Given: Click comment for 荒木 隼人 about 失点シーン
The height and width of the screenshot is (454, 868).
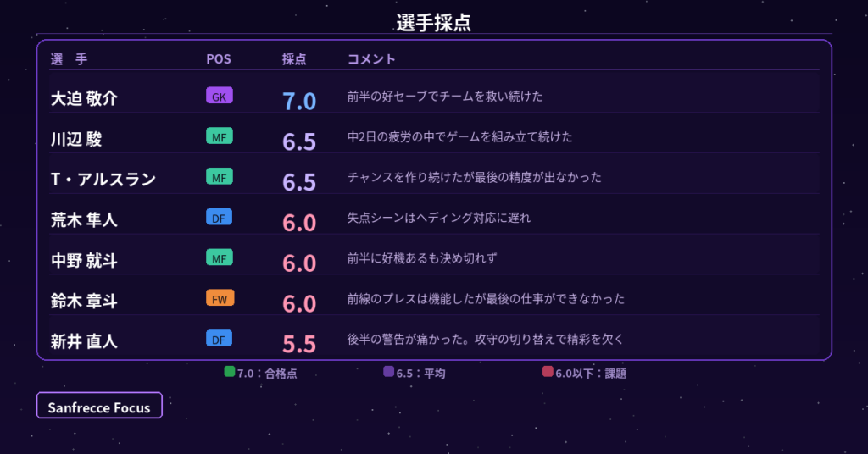Looking at the screenshot, I should (x=439, y=218).
